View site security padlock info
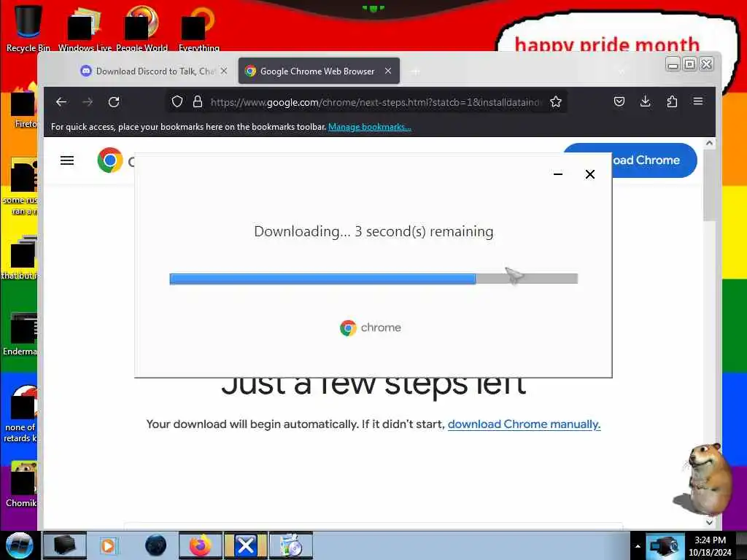Image resolution: width=747 pixels, height=560 pixels. pos(198,102)
